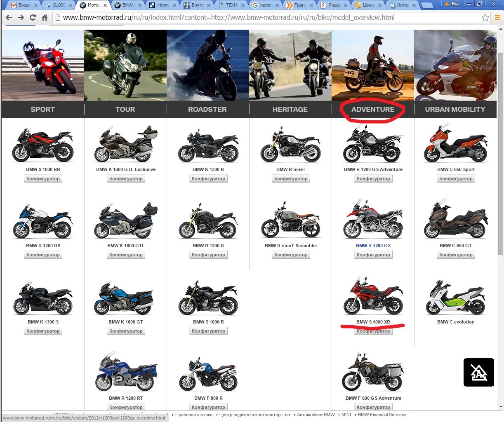Close the active Moto tab
The height and width of the screenshot is (422, 504).
pos(105,5)
